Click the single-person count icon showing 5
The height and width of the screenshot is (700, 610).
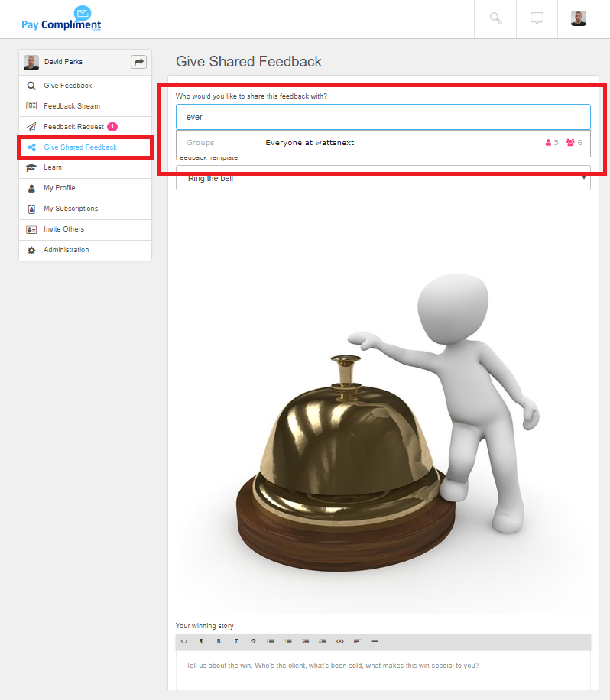(548, 143)
